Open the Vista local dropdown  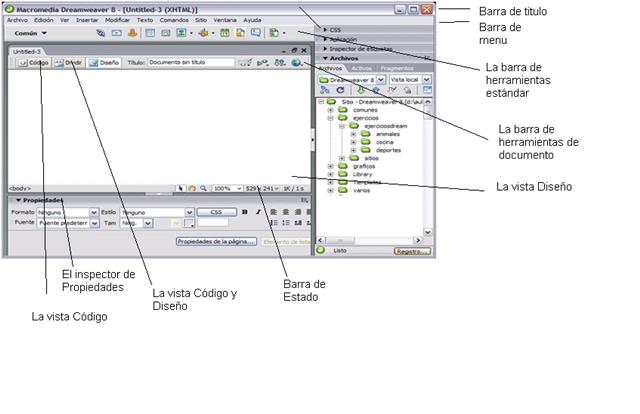pyautogui.click(x=427, y=79)
